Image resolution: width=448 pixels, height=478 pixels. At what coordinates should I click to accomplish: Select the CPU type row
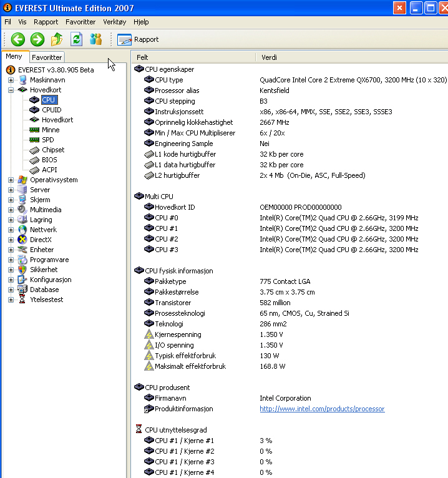(295, 80)
